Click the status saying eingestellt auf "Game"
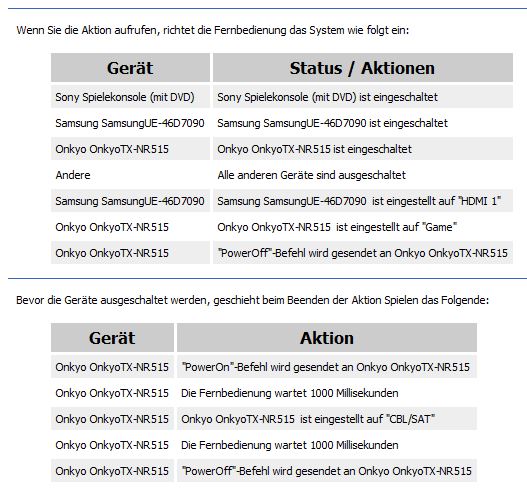Image resolution: width=527 pixels, height=492 pixels. click(x=363, y=227)
